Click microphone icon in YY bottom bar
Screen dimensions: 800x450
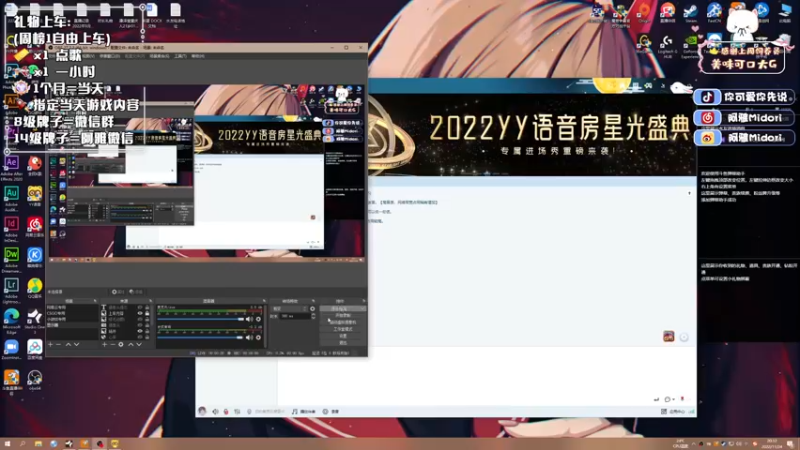click(226, 411)
